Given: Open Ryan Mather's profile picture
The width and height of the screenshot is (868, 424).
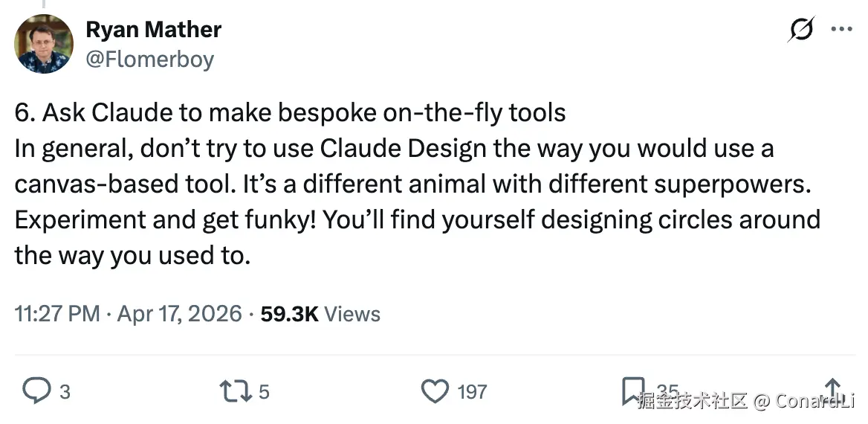Looking at the screenshot, I should point(44,44).
